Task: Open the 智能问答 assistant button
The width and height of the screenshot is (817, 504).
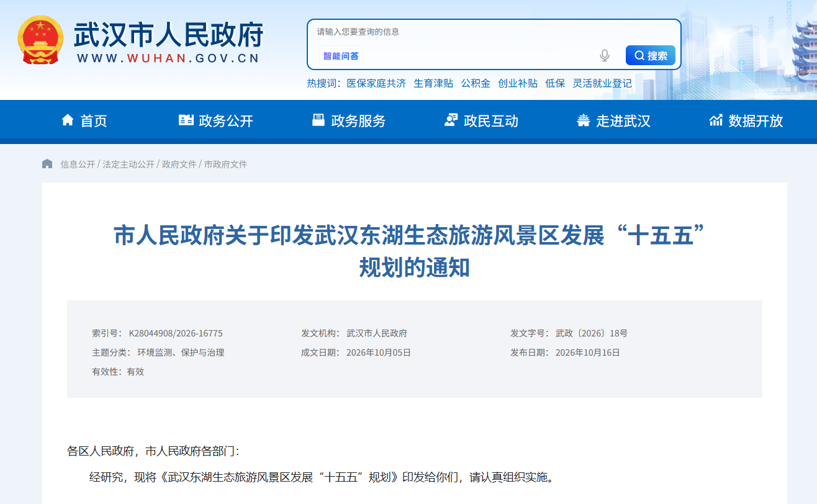Action: (341, 56)
